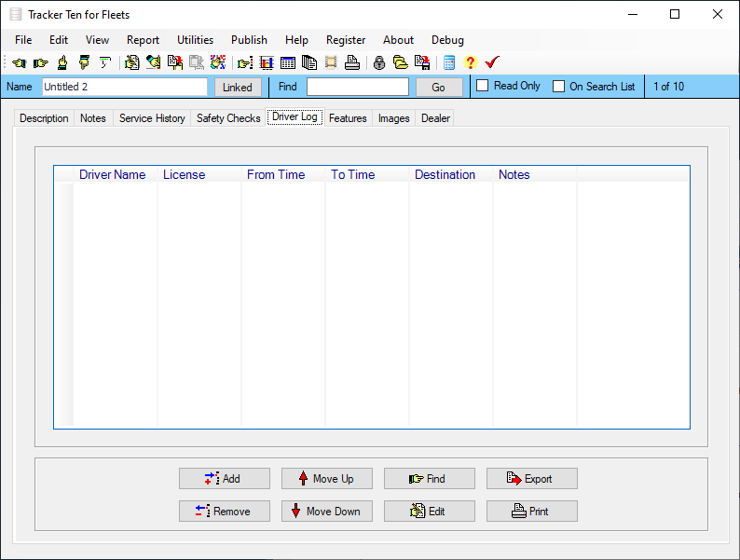Screen dimensions: 740x560
Task: Click the left-pointing hand toolbar icon
Action: [x=19, y=63]
